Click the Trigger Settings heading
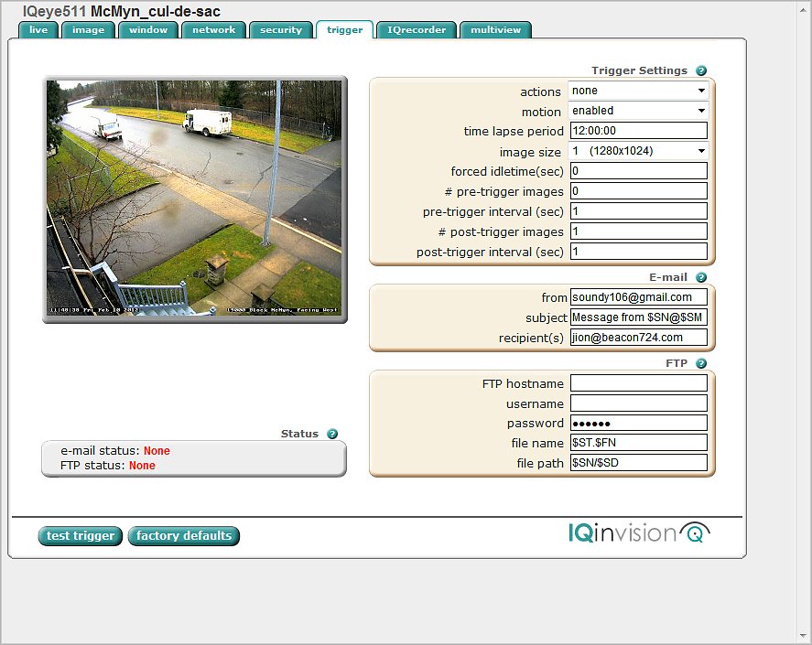Screen dimensions: 812x645 tap(640, 70)
